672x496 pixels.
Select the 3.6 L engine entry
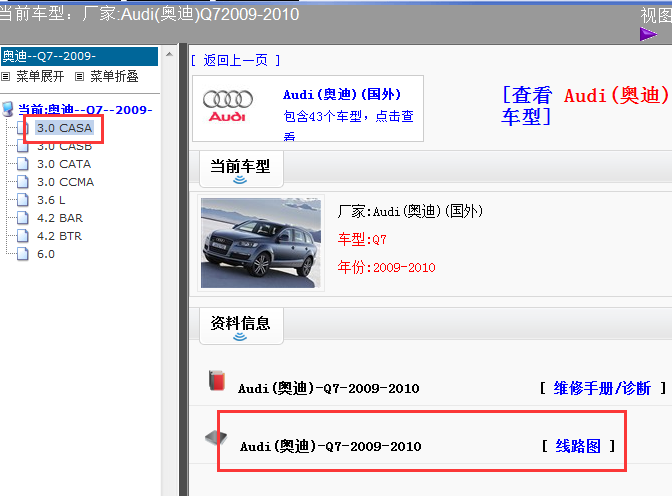(51, 200)
